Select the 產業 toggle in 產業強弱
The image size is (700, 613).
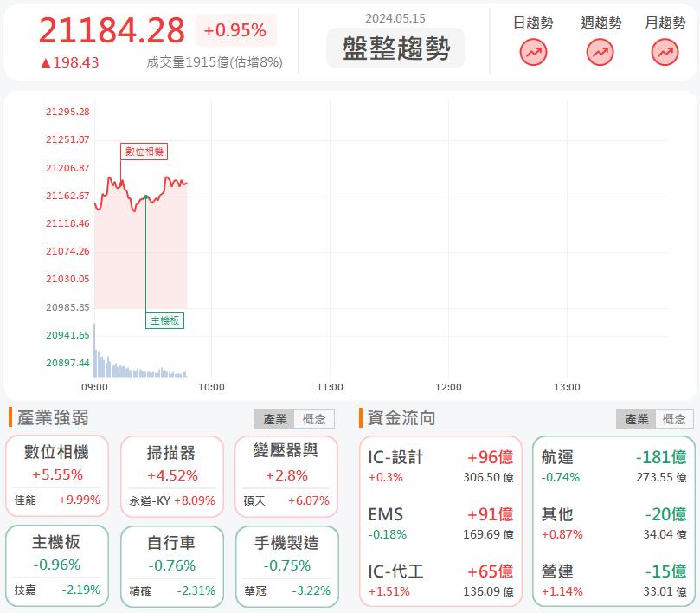(276, 418)
